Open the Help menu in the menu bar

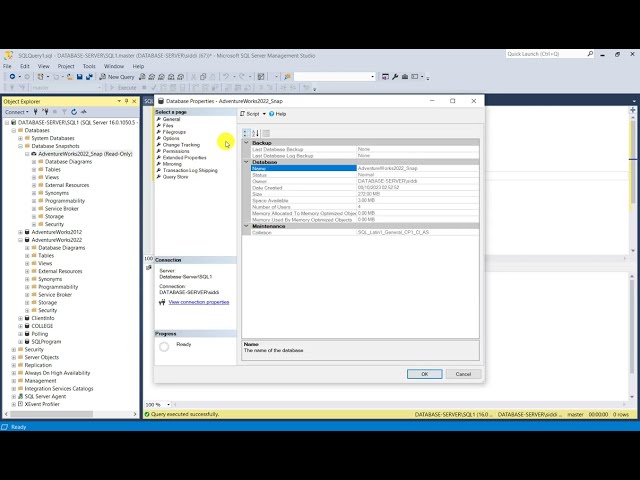[138, 66]
